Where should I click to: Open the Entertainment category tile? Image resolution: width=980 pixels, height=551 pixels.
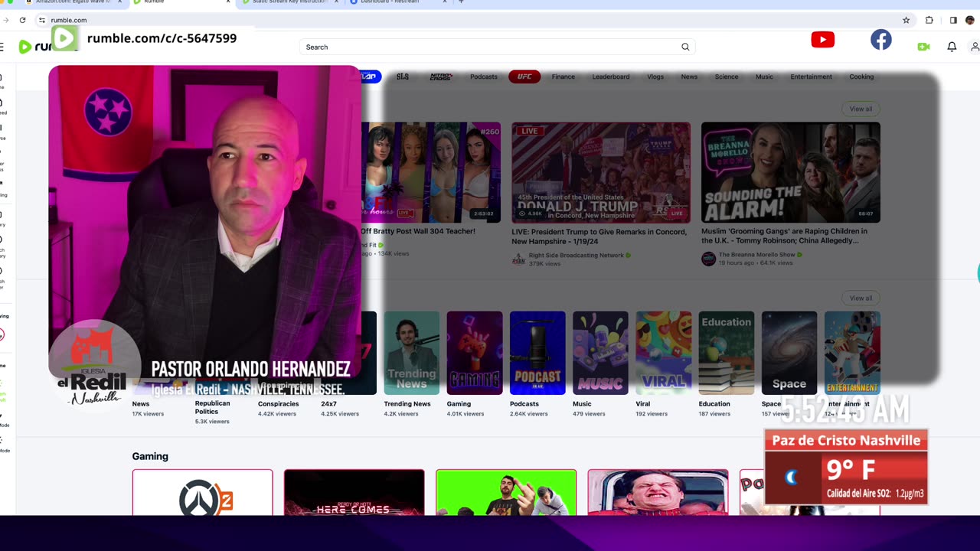click(x=852, y=353)
